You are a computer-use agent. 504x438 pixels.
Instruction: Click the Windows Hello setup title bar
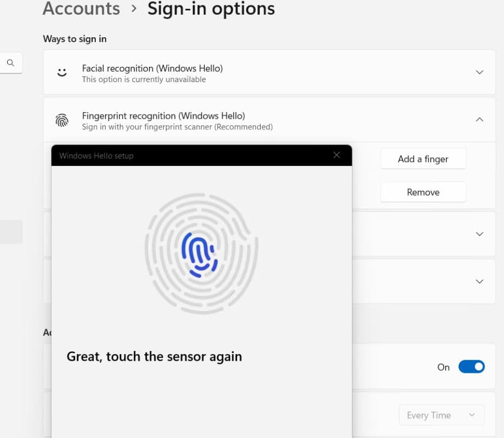192,155
